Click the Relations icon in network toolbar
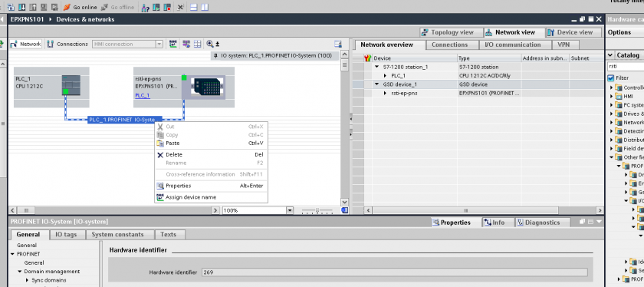This screenshot has height=287, width=644. (x=173, y=44)
